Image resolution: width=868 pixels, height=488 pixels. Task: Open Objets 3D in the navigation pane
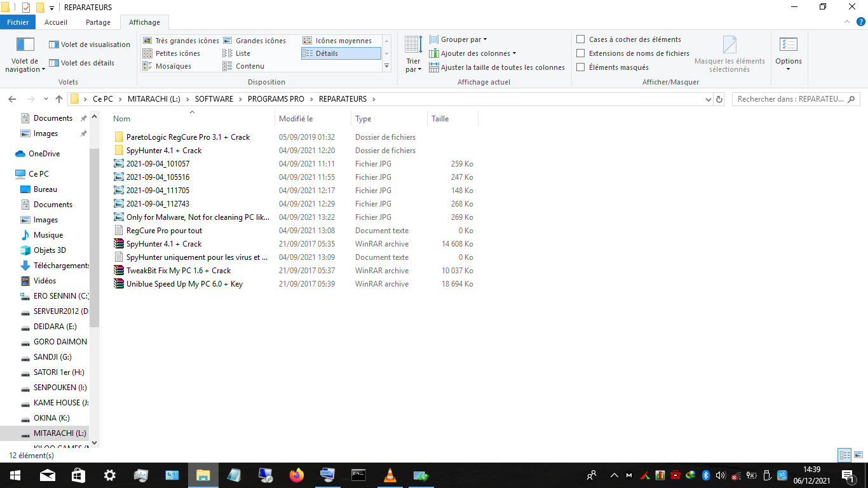click(50, 250)
